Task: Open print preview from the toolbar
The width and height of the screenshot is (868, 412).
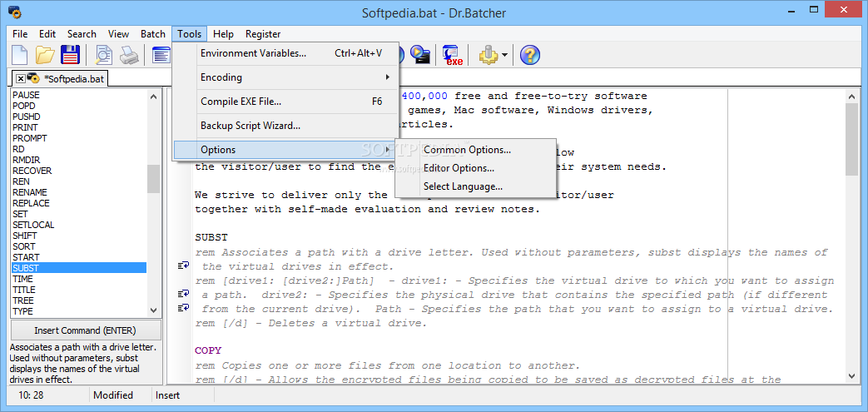Action: (x=103, y=54)
